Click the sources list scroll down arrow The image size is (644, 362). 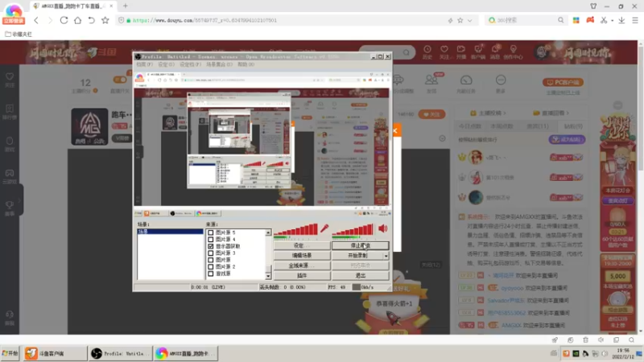tap(268, 276)
